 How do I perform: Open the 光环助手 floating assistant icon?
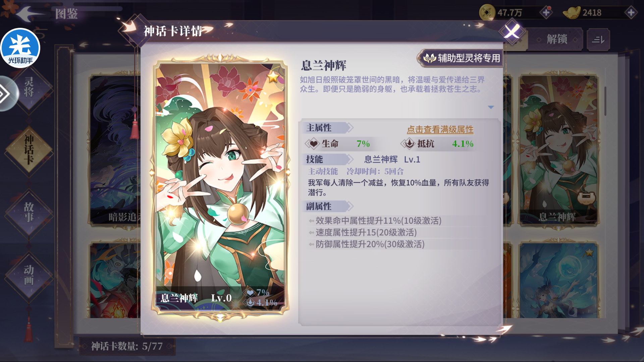(x=20, y=48)
